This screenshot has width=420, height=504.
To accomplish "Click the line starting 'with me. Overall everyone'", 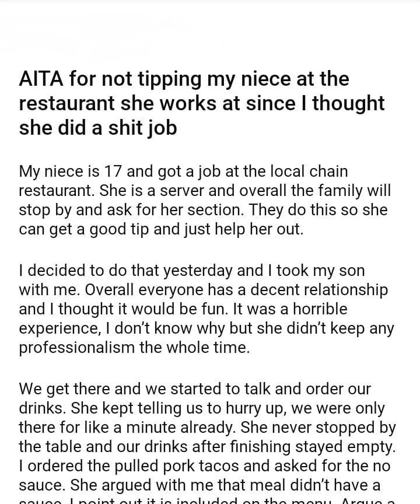I will (204, 289).
